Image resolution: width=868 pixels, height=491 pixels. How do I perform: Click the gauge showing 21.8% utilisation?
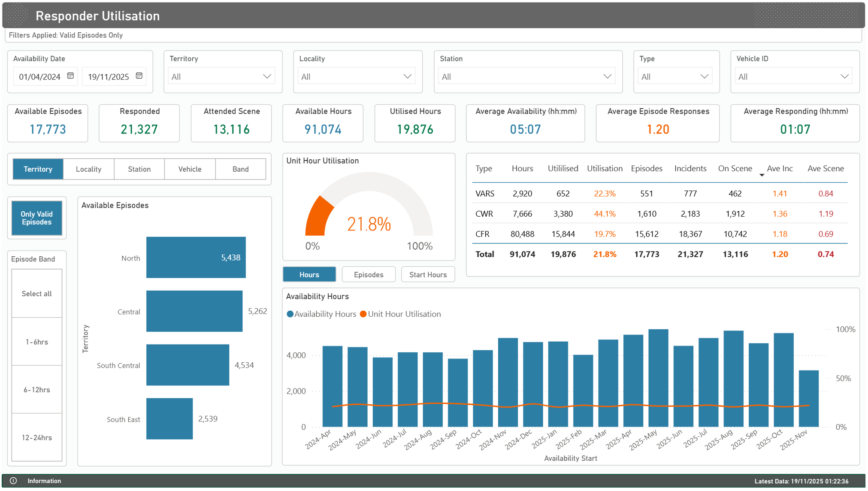(368, 223)
